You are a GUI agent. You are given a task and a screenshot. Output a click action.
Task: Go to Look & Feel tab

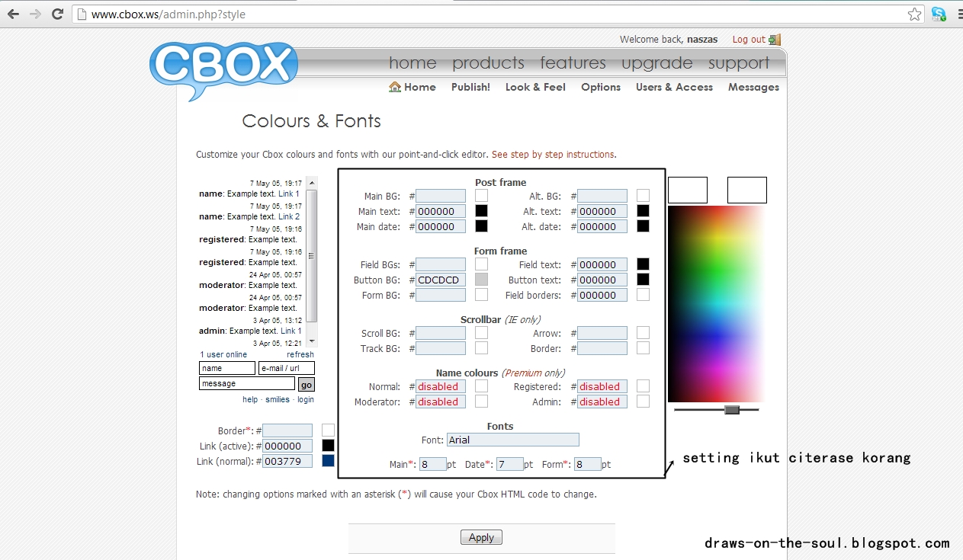tap(535, 87)
